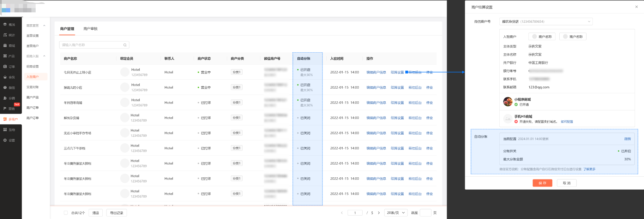The image size is (644, 219).
Task: Click the 商户状态 column header
Action: (x=204, y=59)
